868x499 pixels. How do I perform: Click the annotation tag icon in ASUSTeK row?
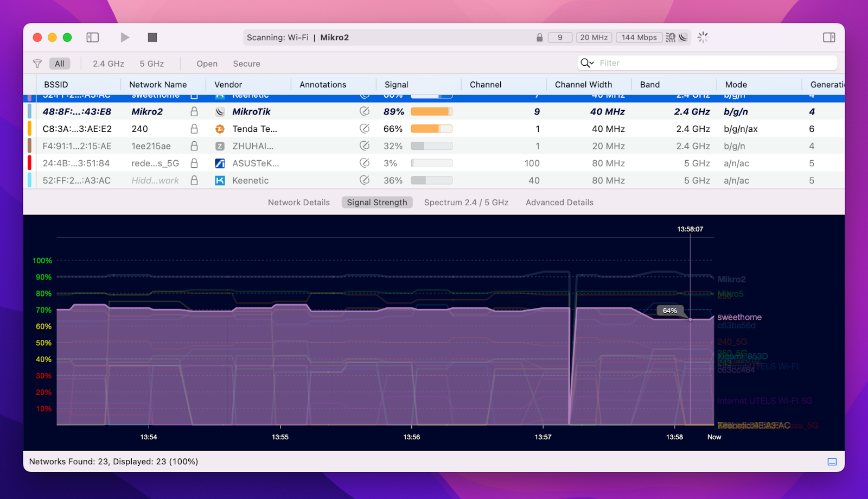pos(365,163)
